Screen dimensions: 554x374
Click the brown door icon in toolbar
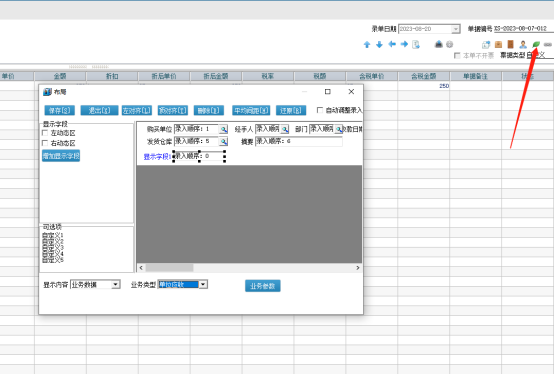511,44
